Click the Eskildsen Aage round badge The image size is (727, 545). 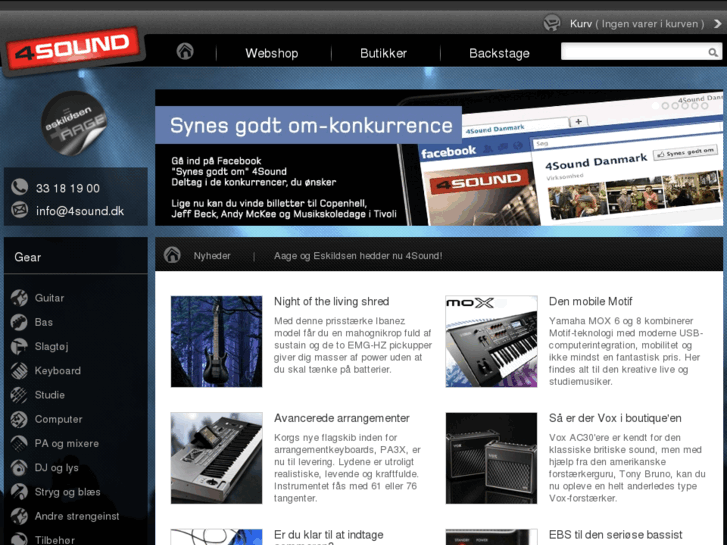pyautogui.click(x=74, y=123)
